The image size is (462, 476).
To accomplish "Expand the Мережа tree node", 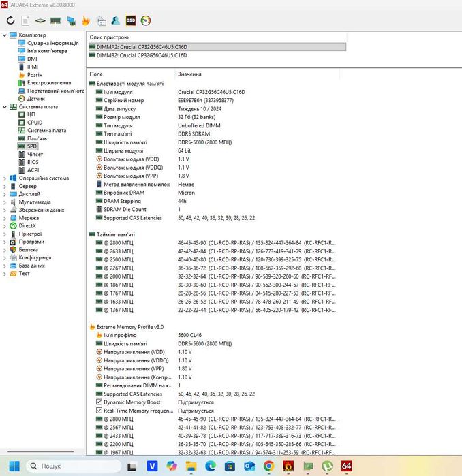I will coord(5,218).
